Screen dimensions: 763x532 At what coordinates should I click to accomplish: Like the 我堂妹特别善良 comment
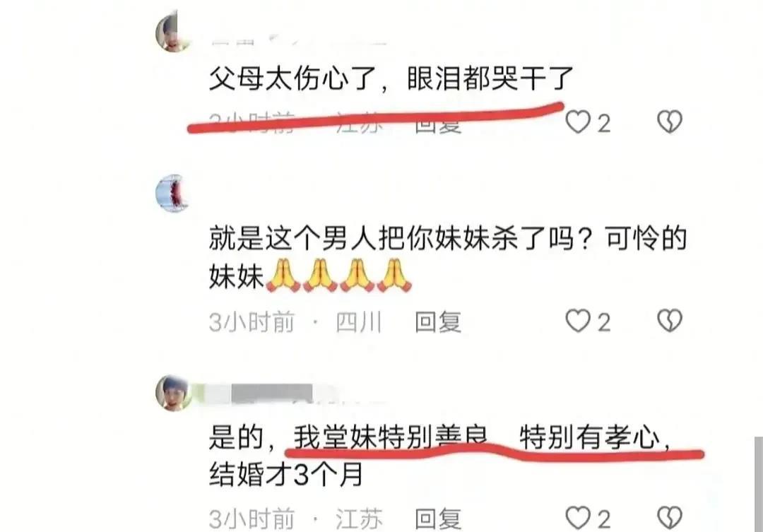coord(578,518)
